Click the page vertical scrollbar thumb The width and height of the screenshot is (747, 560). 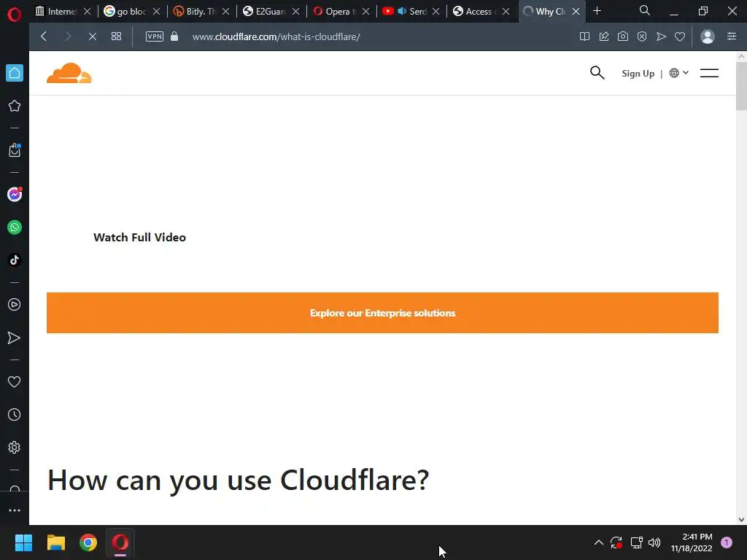pyautogui.click(x=741, y=86)
